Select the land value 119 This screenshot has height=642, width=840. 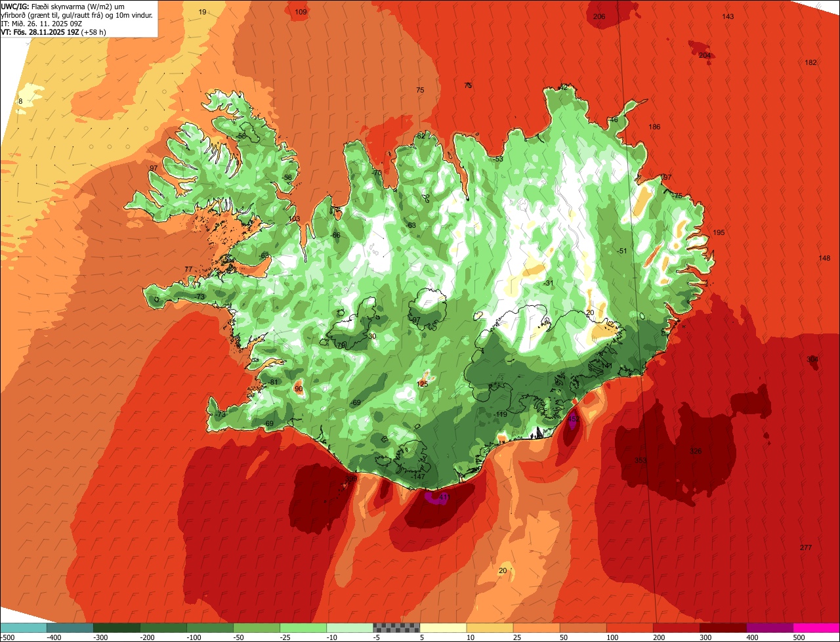[x=501, y=414]
